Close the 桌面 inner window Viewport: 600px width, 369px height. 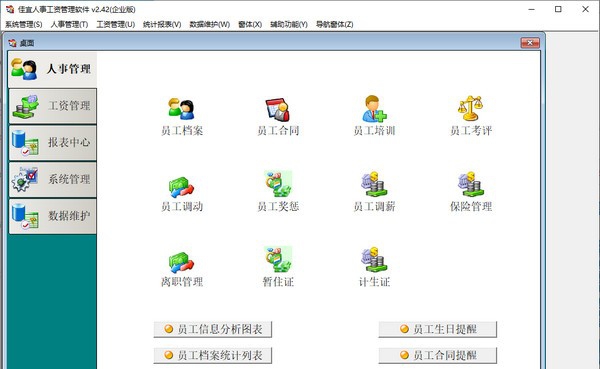(530, 42)
